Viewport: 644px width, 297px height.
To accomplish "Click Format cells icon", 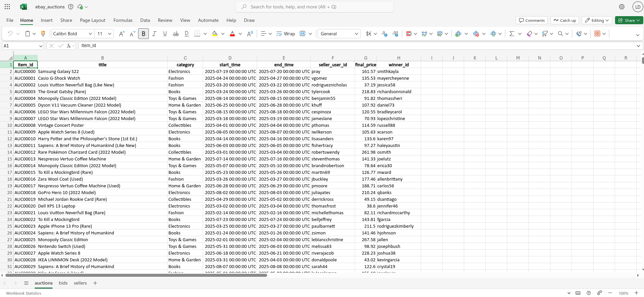I will point(493,34).
